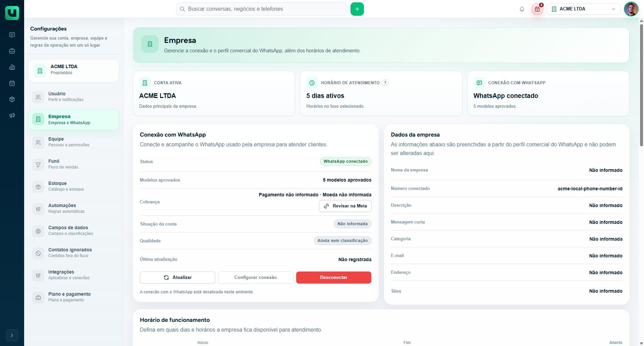Click the 5 modelos aprovados value
The height and width of the screenshot is (346, 644).
click(x=347, y=180)
